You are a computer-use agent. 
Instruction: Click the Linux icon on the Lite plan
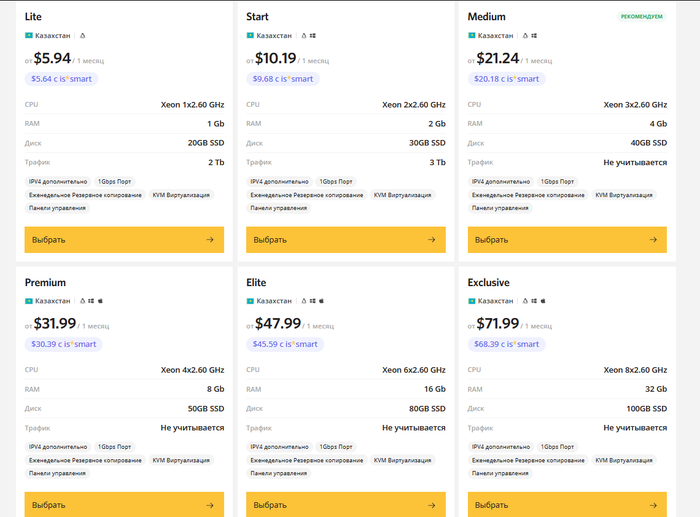coord(82,35)
